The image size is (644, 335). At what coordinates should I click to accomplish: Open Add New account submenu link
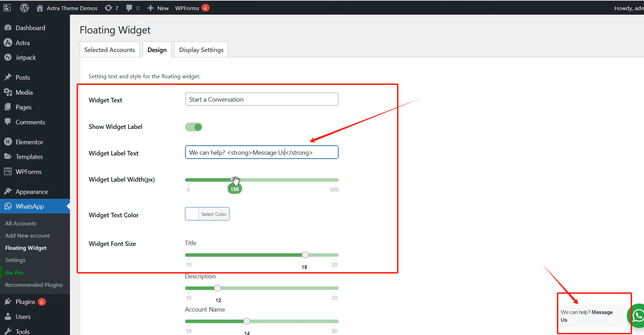click(27, 236)
